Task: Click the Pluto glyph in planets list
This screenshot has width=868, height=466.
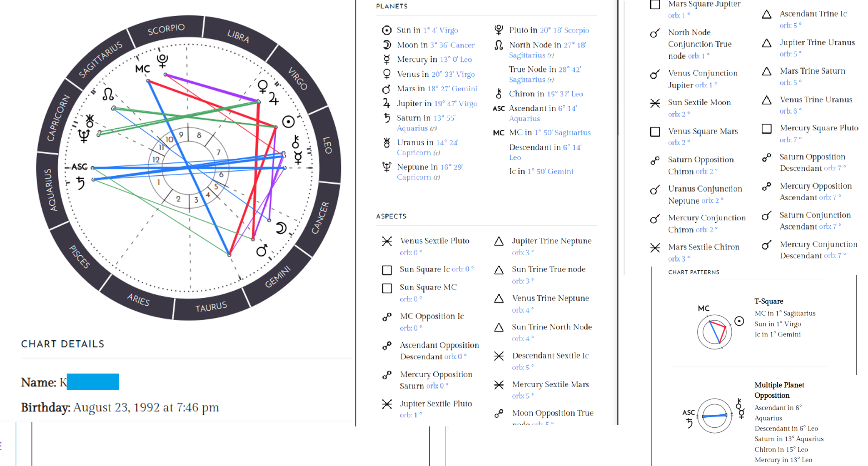Action: click(x=499, y=30)
